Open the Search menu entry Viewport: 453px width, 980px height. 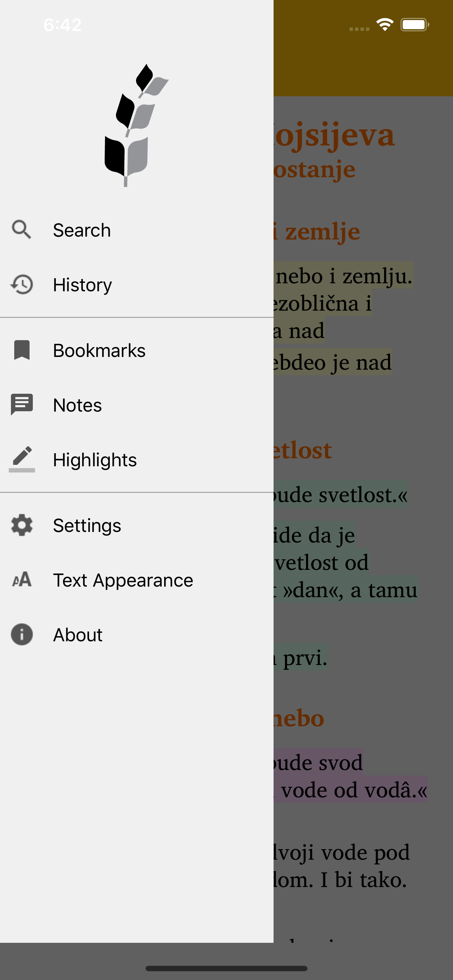coord(137,230)
